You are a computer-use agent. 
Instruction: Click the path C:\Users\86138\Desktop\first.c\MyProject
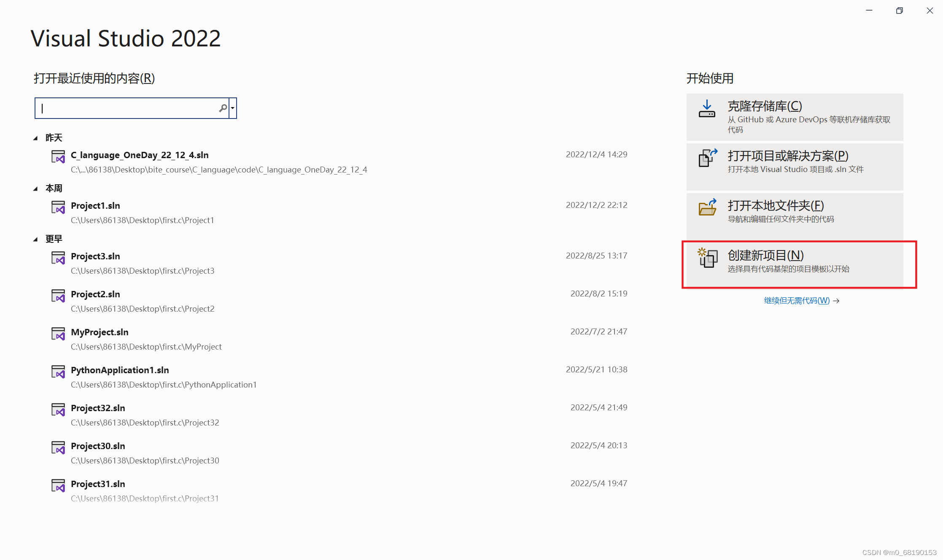146,347
